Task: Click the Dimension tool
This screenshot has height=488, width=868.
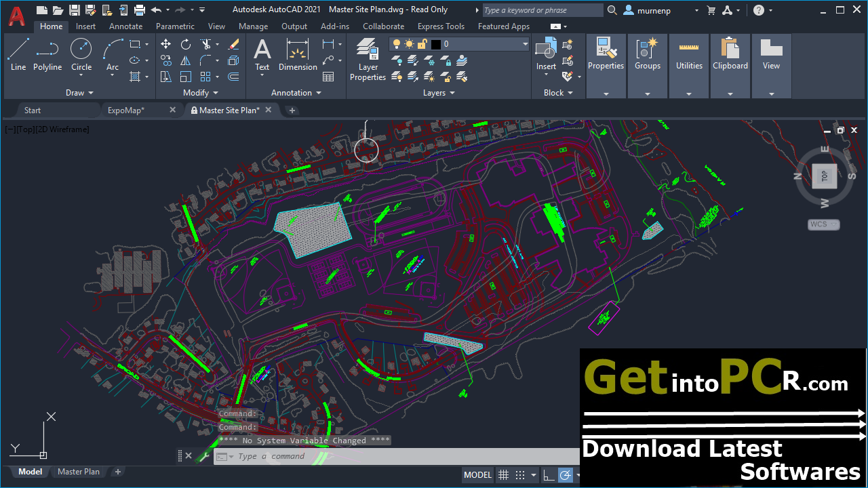Action: point(298,54)
